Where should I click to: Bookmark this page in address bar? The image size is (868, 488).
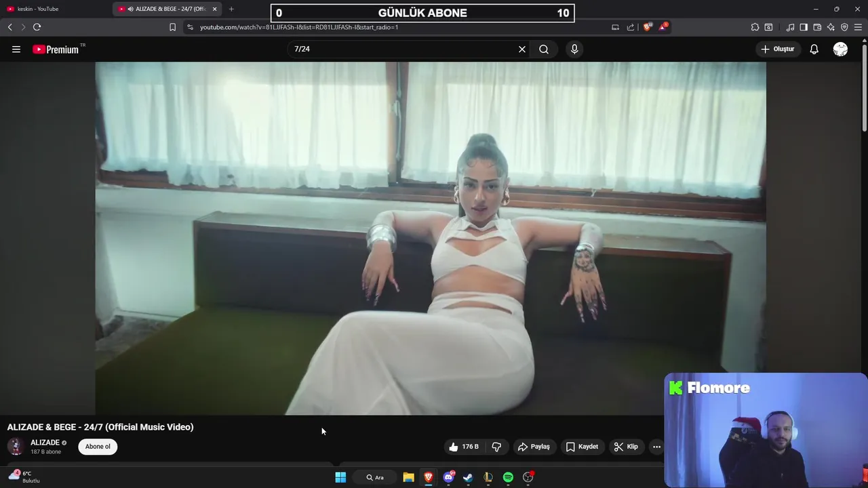172,27
